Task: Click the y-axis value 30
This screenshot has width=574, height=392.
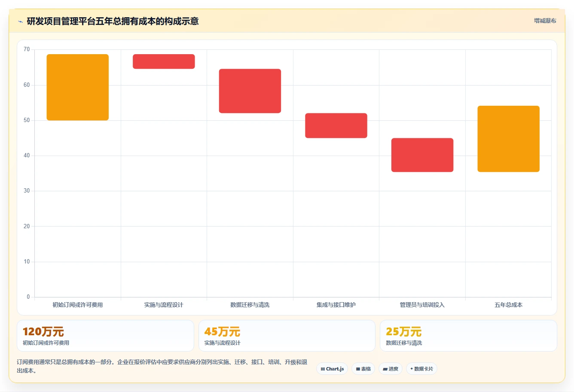Action: coord(27,191)
